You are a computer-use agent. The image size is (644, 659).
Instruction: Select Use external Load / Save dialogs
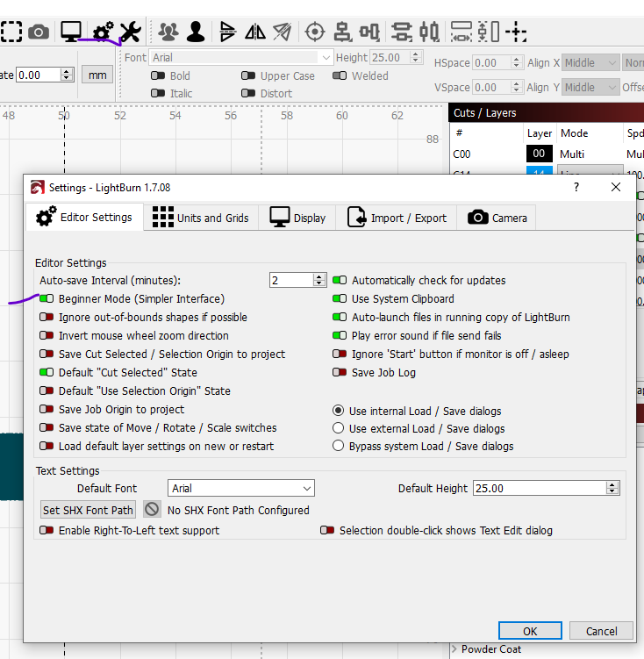[x=338, y=428]
